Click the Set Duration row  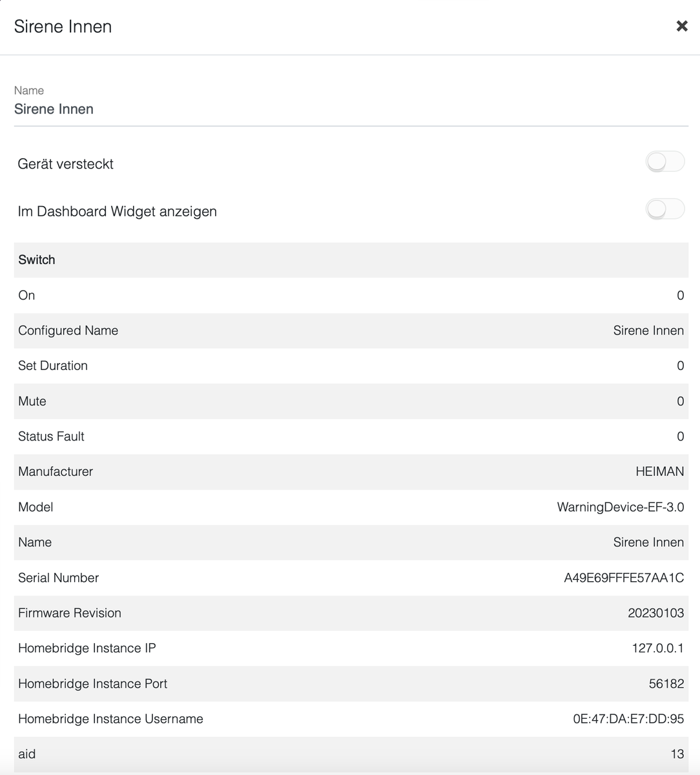(351, 366)
